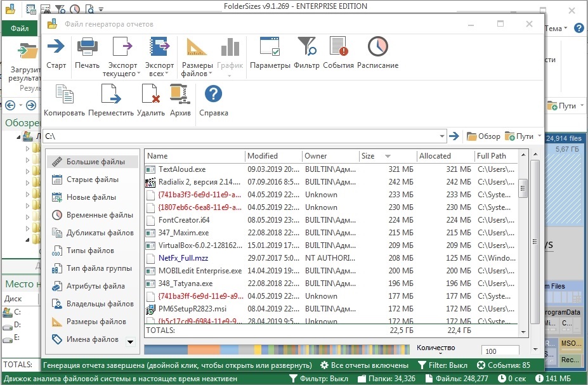Click file list vertical scrollbar thumb
The height and width of the screenshot is (385, 588).
[x=523, y=188]
